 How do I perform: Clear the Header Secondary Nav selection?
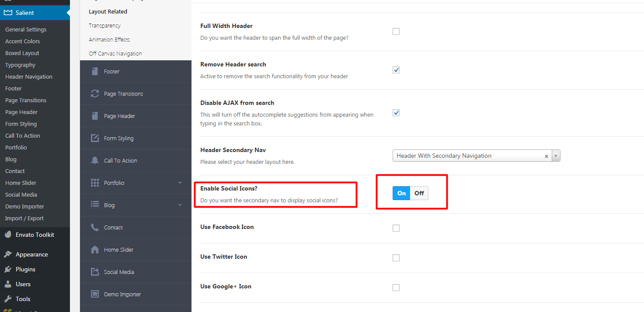(546, 156)
